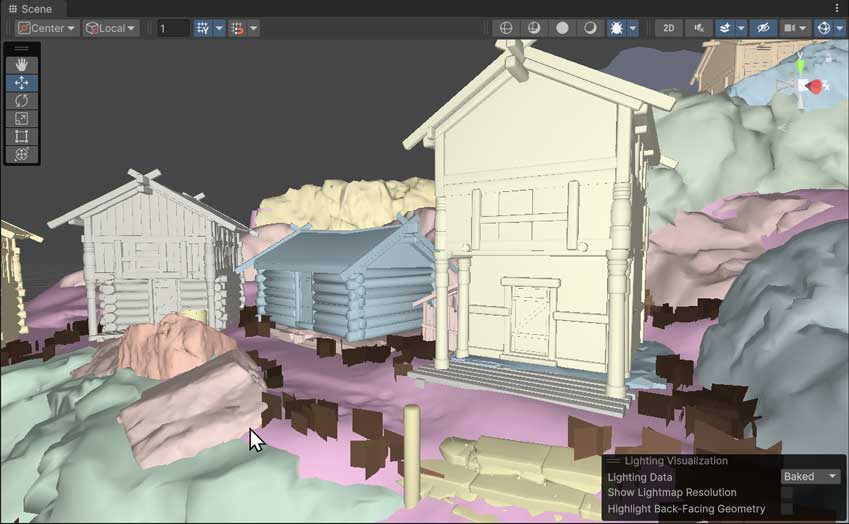Click the debug draw mode bug button
The width and height of the screenshot is (849, 524).
coord(618,28)
